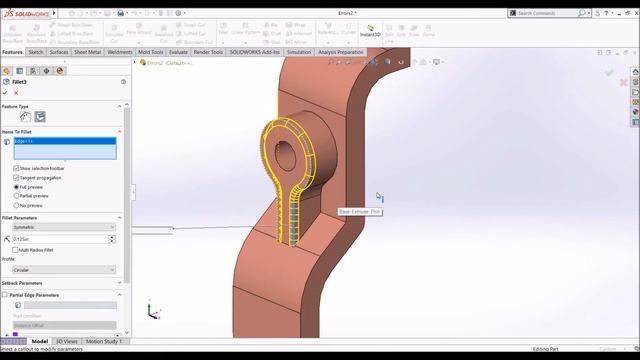
Task: Switch to the Surfaces ribbon tab
Action: [x=59, y=52]
